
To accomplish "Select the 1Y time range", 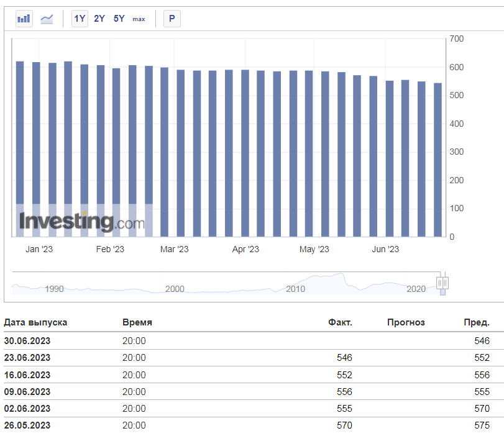I will (x=80, y=19).
